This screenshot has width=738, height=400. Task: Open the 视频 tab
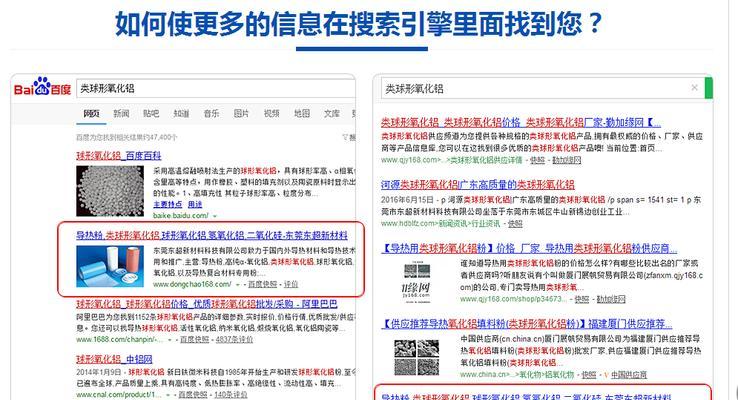tap(272, 113)
